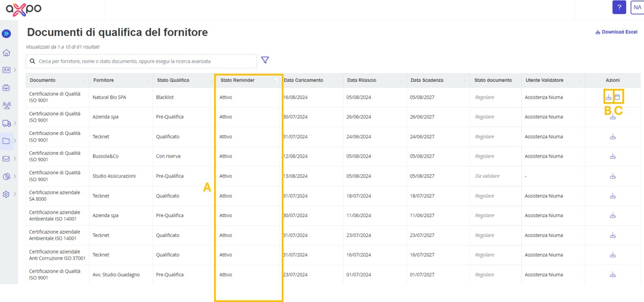Viewport: 644px width, 302px height.
Task: Sort by Data Caricamento column header
Action: click(311, 80)
